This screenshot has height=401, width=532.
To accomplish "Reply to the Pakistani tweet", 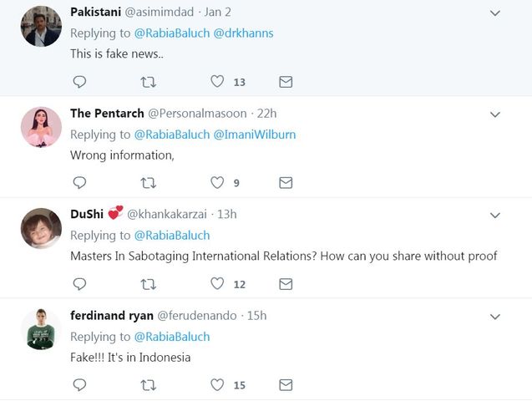I will (x=80, y=82).
